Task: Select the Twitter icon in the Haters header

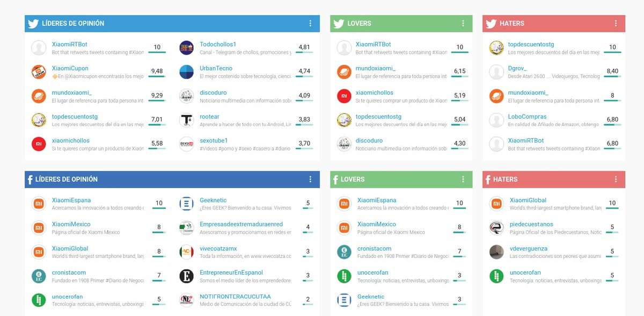Action: (x=491, y=23)
